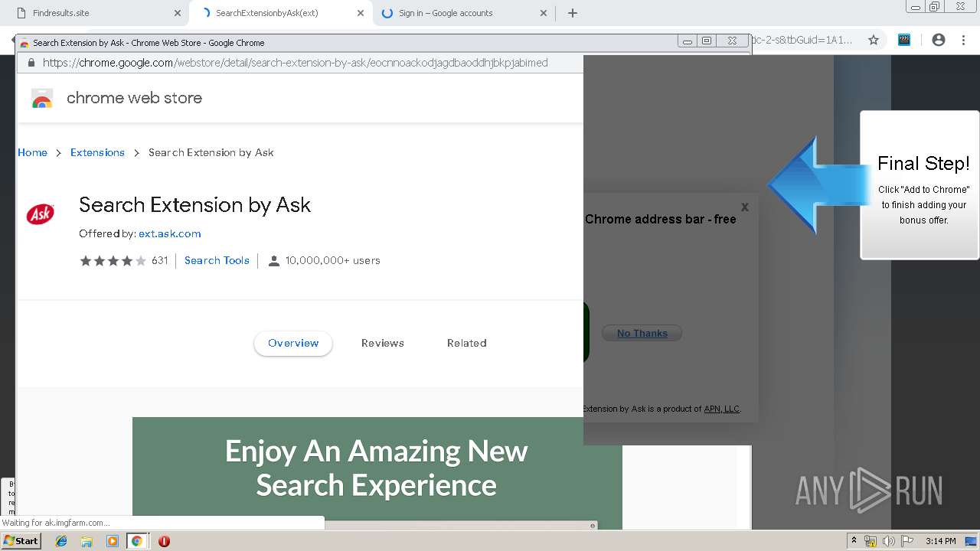Open the file explorer folder in taskbar

(x=87, y=541)
